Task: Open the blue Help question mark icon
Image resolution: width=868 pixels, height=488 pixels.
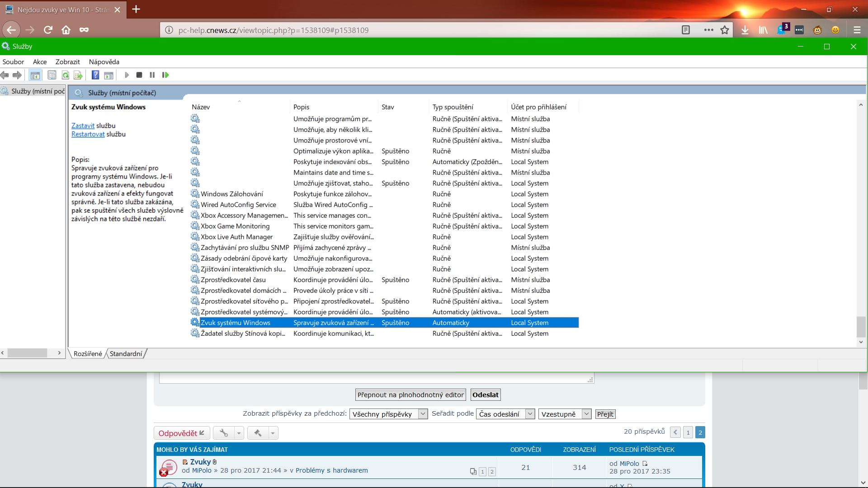Action: pyautogui.click(x=95, y=75)
